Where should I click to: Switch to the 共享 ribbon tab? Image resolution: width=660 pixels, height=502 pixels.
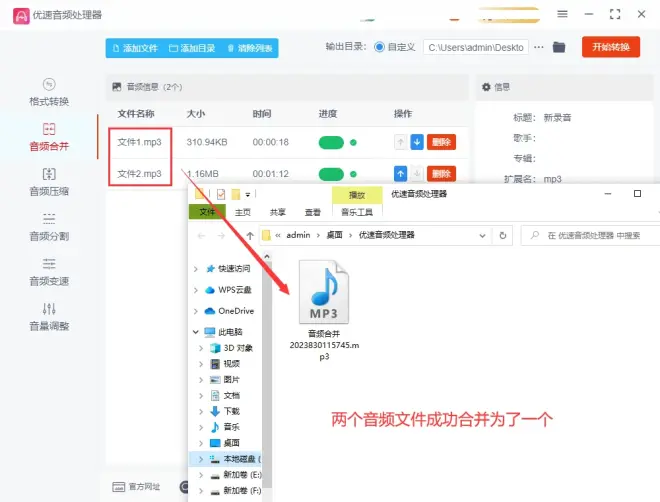click(277, 212)
